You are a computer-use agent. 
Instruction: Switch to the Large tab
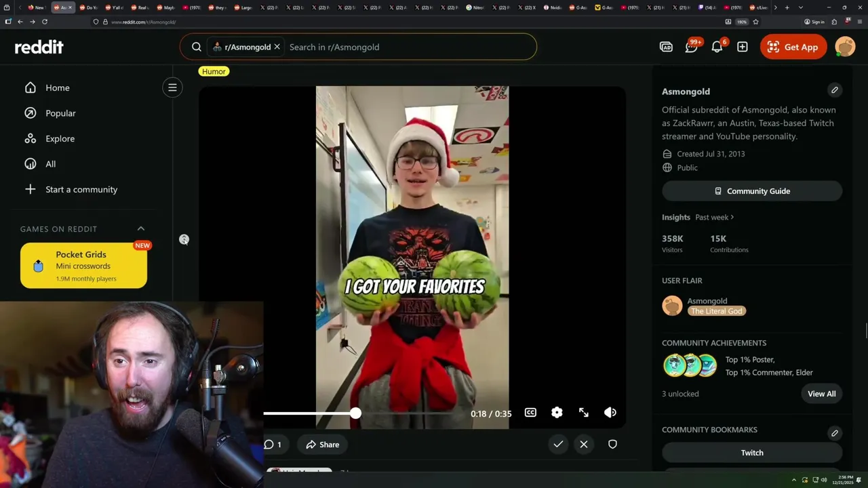pos(243,7)
